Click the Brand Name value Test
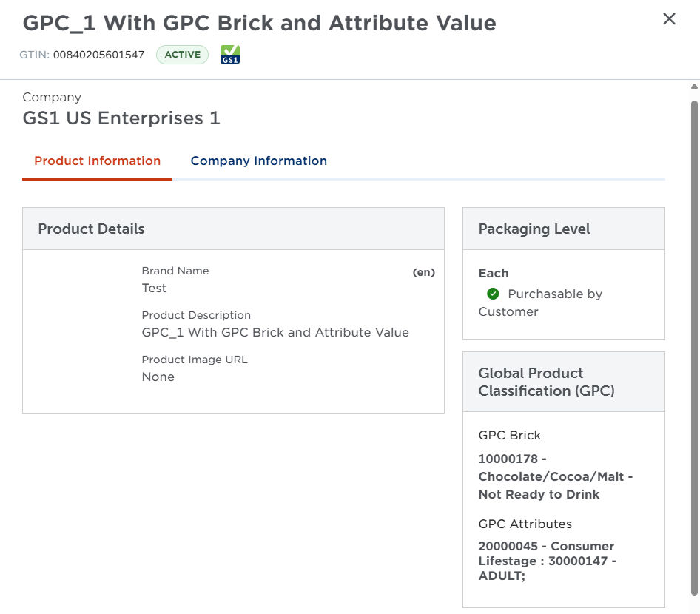This screenshot has height=614, width=700. click(x=154, y=289)
